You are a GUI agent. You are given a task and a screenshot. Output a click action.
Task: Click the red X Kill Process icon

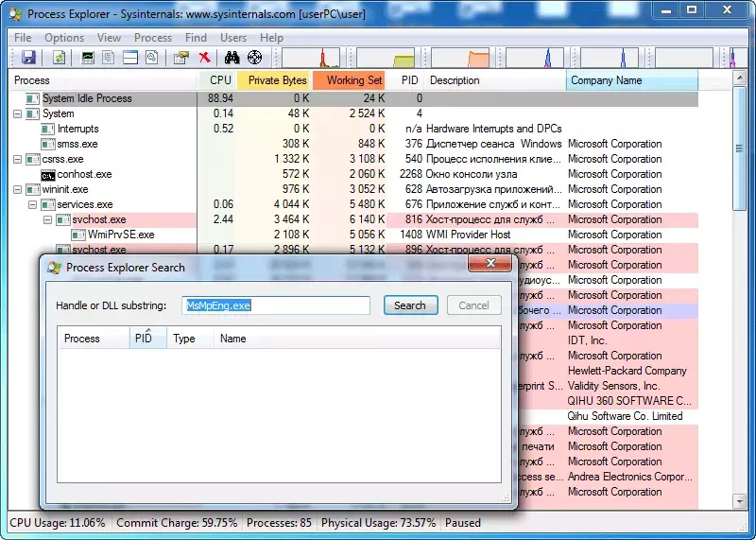click(x=204, y=58)
